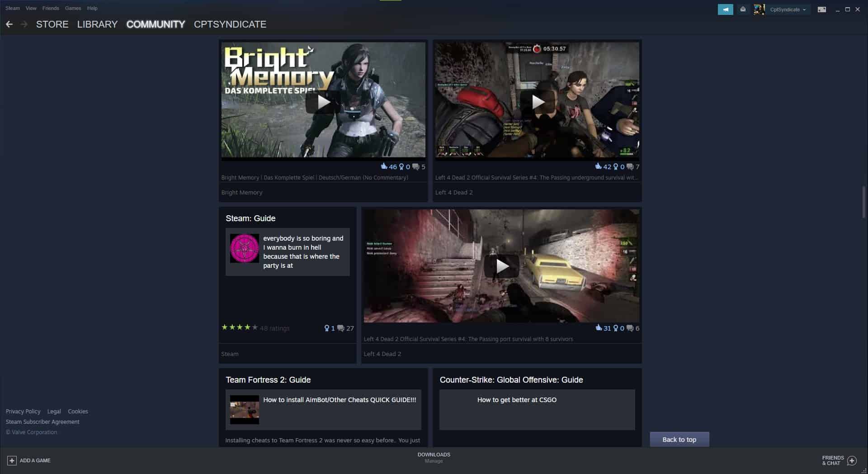Open comments icon on the Left 4 Dead 2 video
The image size is (868, 474).
point(629,166)
